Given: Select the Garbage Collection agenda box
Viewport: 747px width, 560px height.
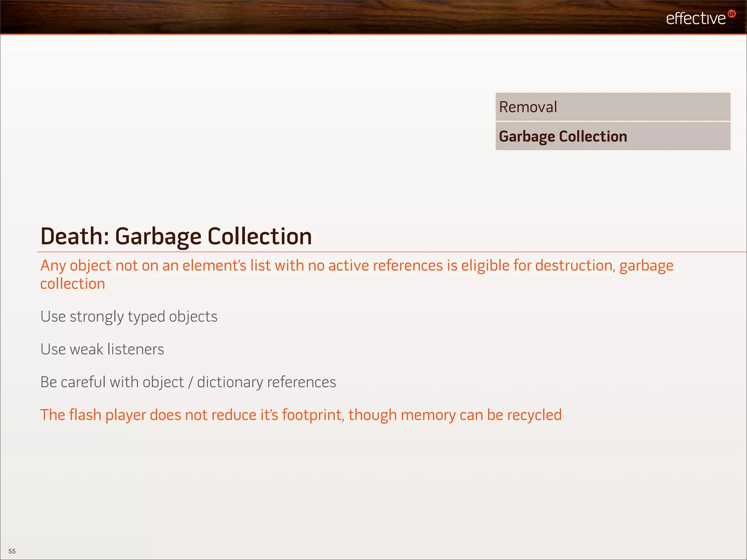Looking at the screenshot, I should (x=612, y=136).
